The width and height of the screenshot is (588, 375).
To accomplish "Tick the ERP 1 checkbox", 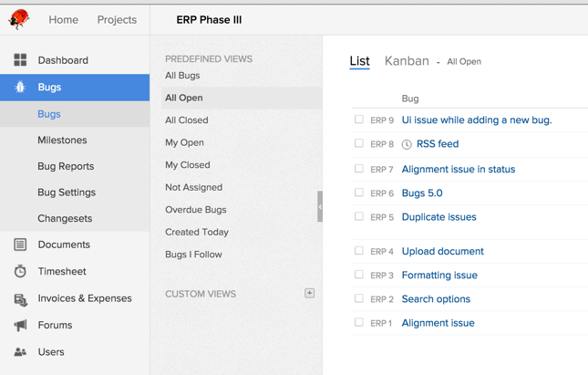I will tap(359, 322).
